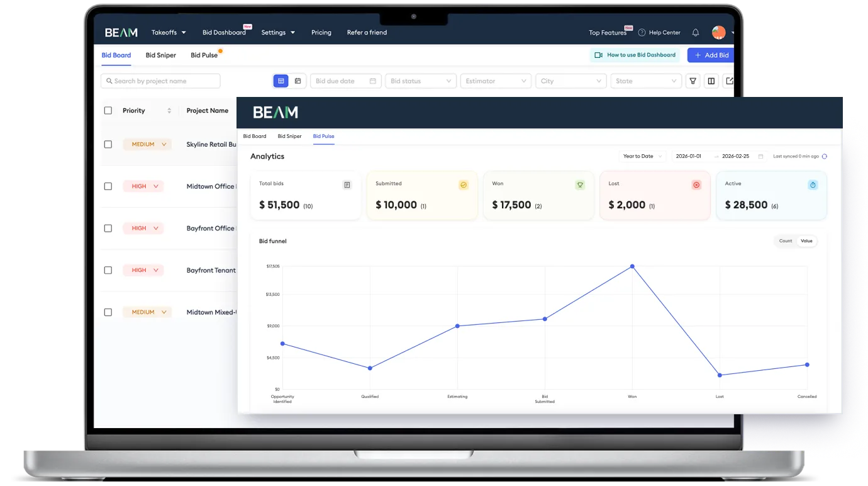The image size is (868, 486).
Task: Click the Priority column sort arrows
Action: (x=169, y=111)
